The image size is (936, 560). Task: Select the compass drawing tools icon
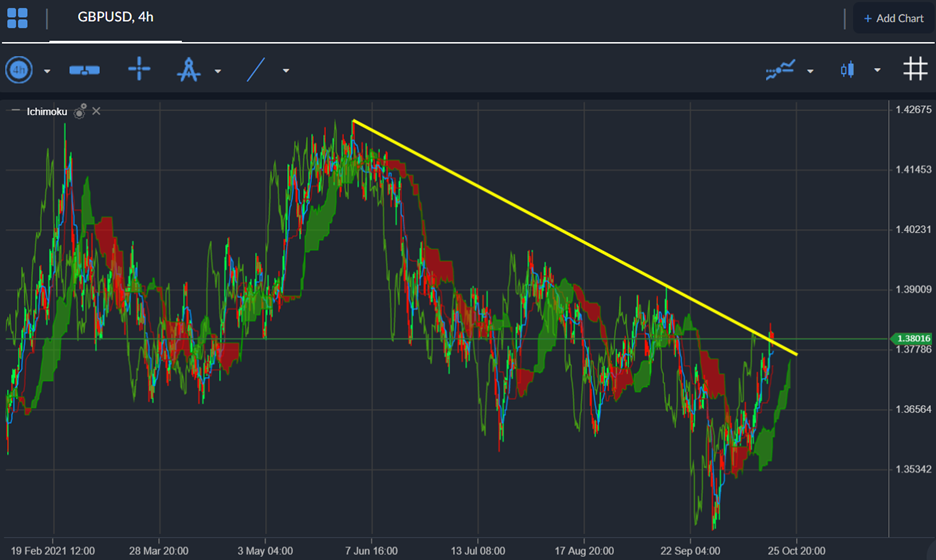189,69
